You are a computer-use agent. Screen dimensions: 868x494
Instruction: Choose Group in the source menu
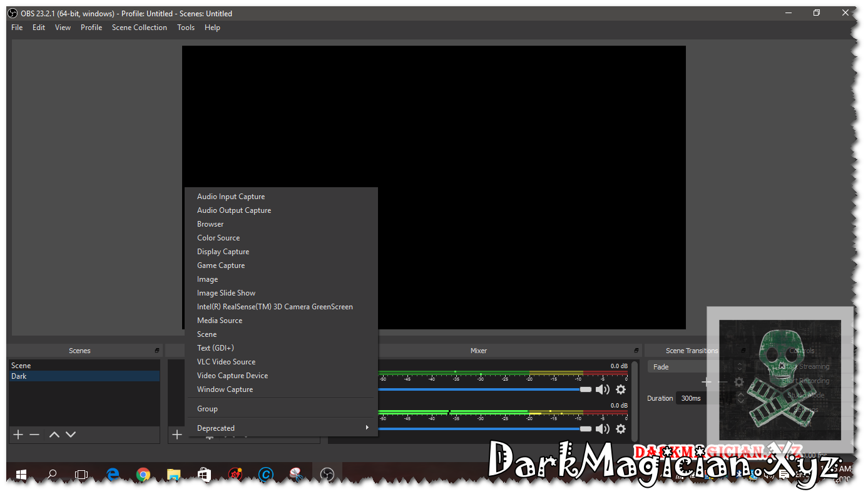(281, 409)
